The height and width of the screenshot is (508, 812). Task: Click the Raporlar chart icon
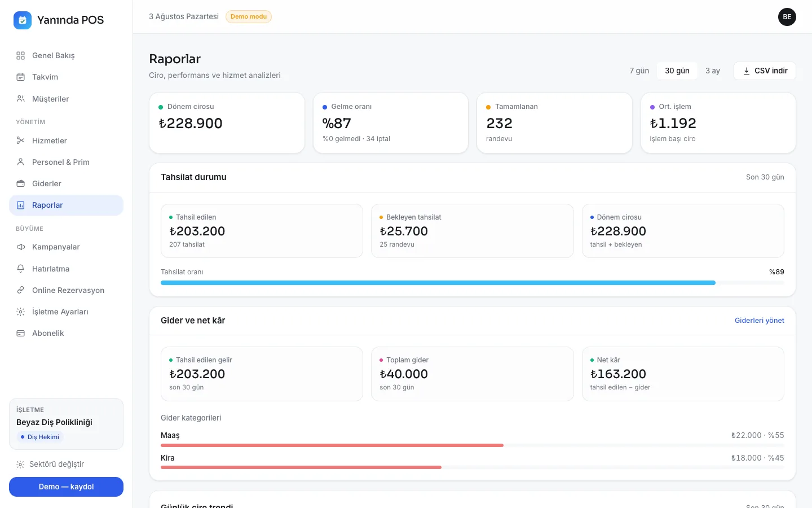pyautogui.click(x=21, y=205)
